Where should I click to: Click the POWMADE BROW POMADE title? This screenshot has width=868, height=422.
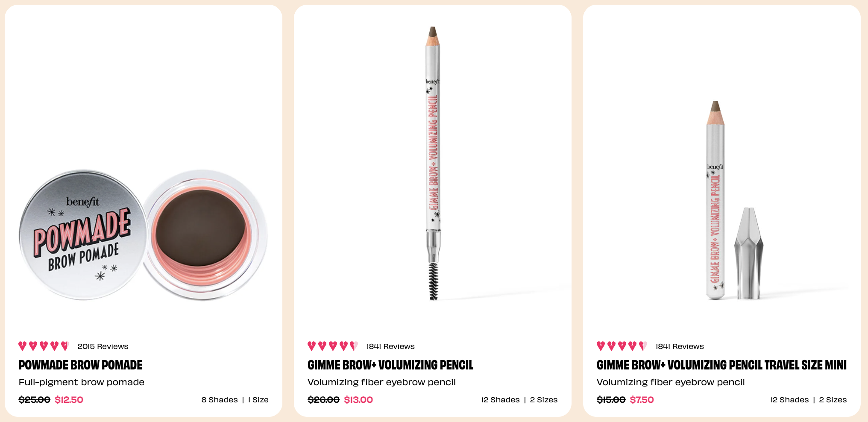[80, 365]
